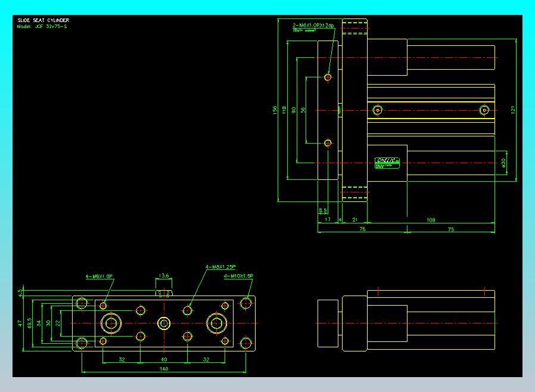Click the 4-M10X1.5P thread callout
This screenshot has height=392, width=535.
pyautogui.click(x=238, y=276)
